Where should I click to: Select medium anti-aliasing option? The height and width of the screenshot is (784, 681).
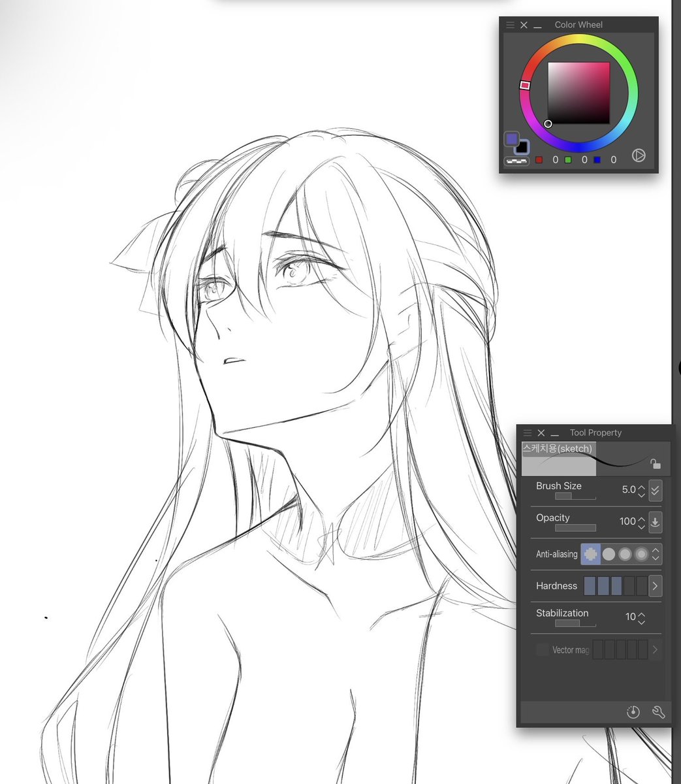[625, 554]
